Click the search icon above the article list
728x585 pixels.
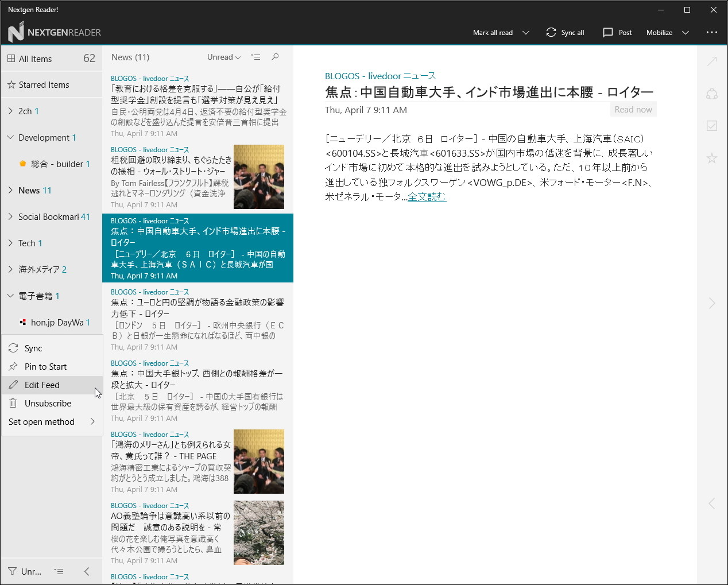point(275,57)
